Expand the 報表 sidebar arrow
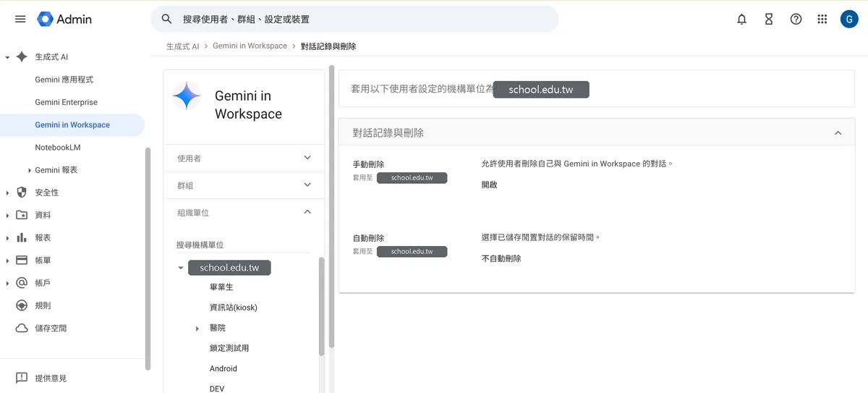This screenshot has width=868, height=393. click(x=7, y=237)
